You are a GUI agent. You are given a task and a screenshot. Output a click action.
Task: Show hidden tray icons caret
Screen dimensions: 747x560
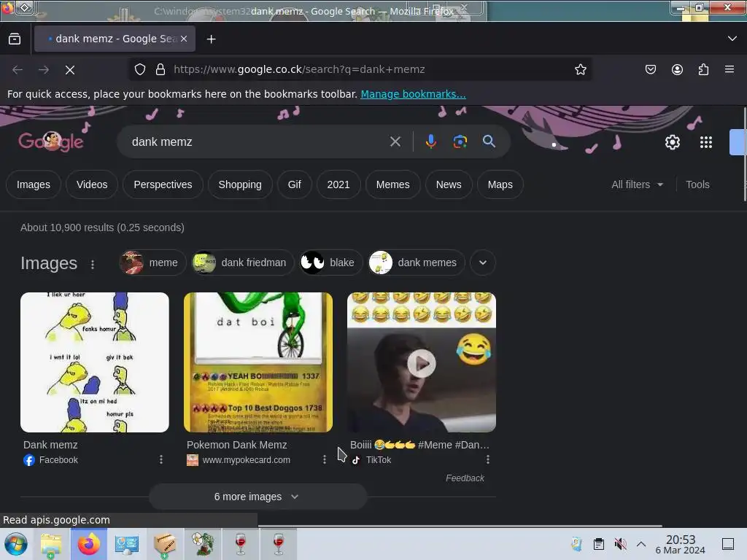[640, 544]
